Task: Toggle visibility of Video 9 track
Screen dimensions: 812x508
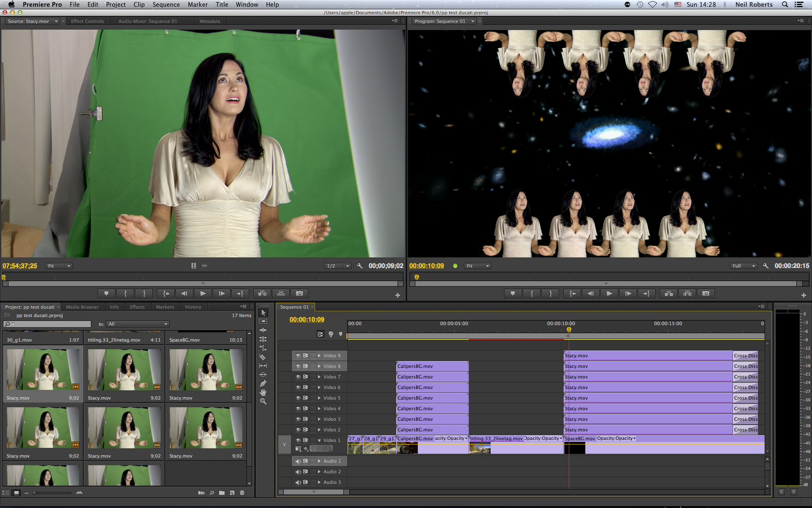Action: pyautogui.click(x=298, y=355)
